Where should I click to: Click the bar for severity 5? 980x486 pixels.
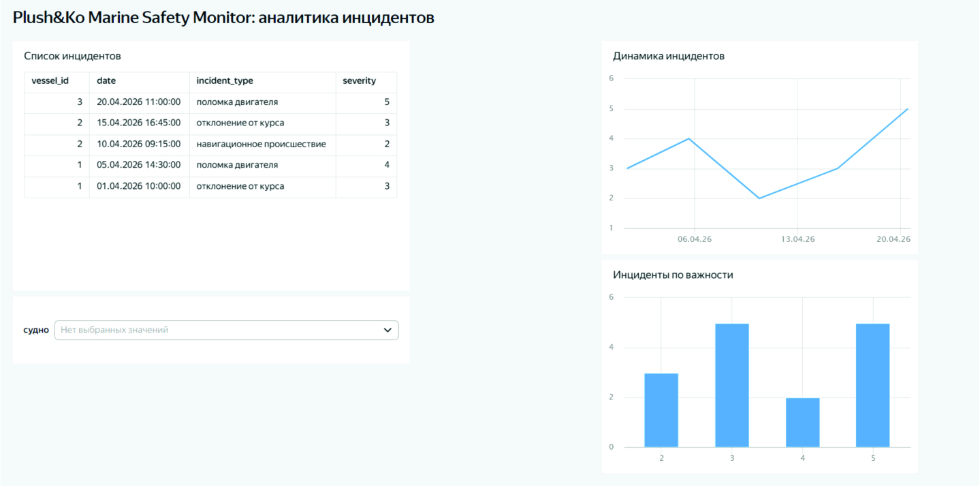click(873, 385)
